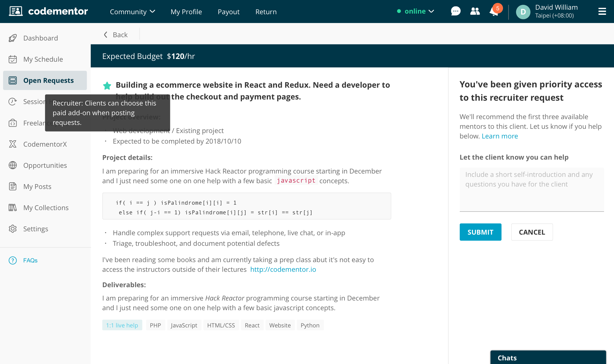Click the Project details heading
Viewport: 614px width, 364px height.
127,158
